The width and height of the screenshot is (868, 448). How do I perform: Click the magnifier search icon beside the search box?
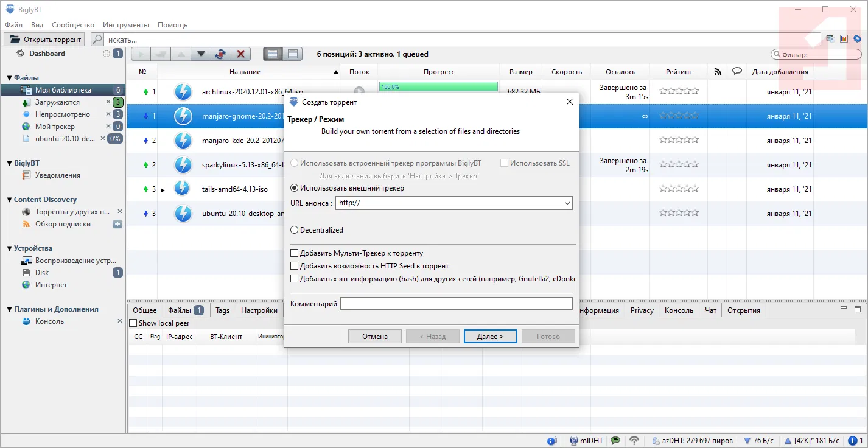97,40
